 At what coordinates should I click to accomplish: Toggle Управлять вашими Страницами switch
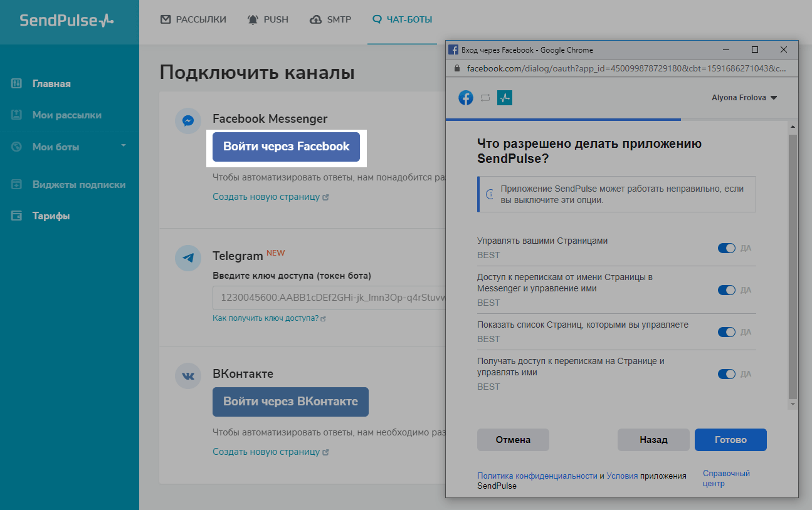(x=726, y=248)
